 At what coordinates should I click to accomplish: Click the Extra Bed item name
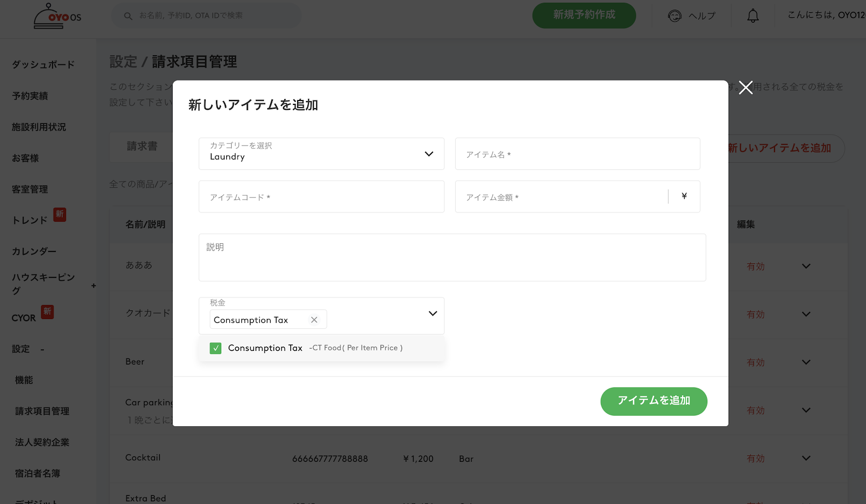click(146, 498)
